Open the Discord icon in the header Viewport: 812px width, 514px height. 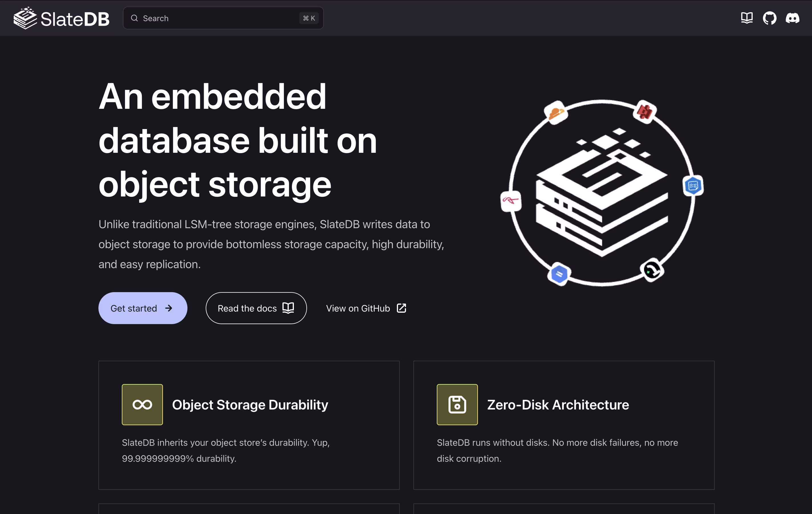[x=792, y=18]
